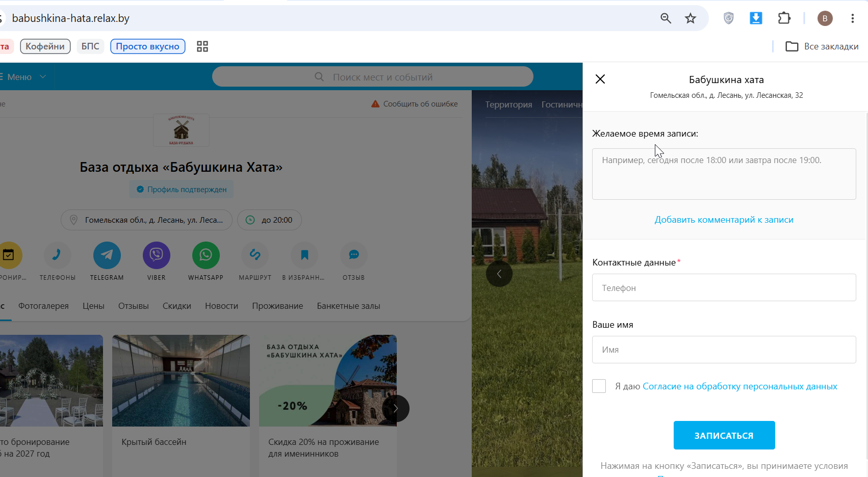Click the Записаться button
The width and height of the screenshot is (868, 477).
(x=724, y=435)
